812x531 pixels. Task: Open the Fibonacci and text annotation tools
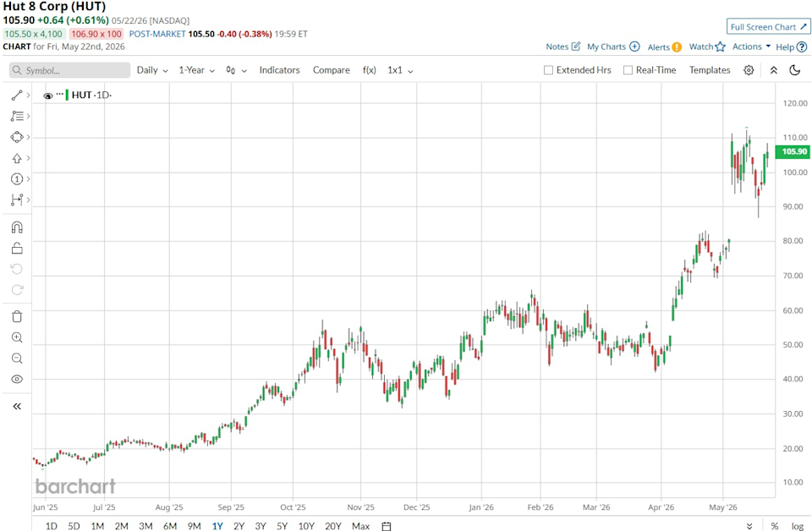pyautogui.click(x=17, y=117)
